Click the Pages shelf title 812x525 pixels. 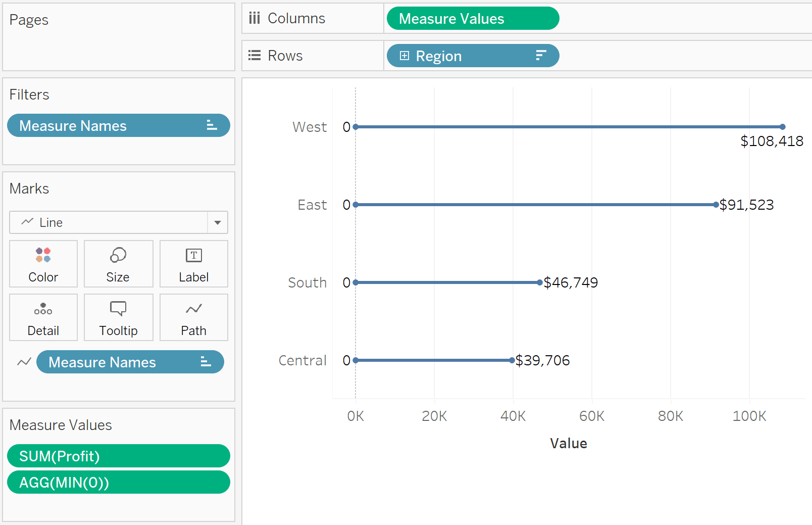[x=29, y=20]
